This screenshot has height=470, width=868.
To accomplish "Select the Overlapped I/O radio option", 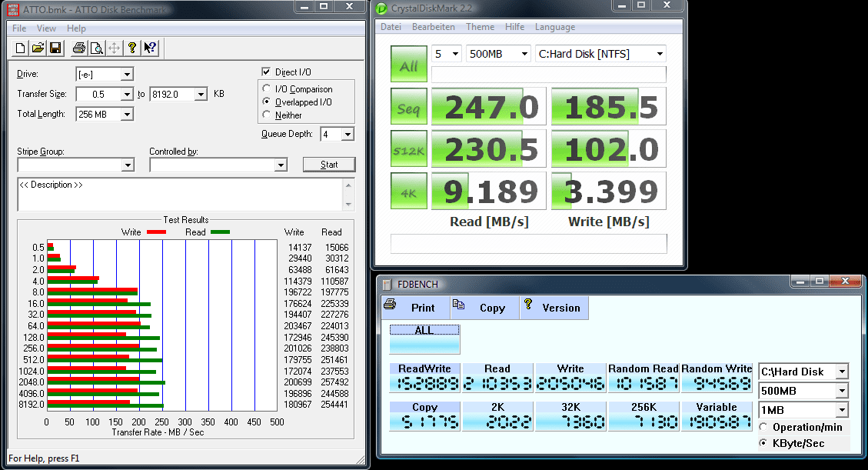I will click(x=267, y=102).
